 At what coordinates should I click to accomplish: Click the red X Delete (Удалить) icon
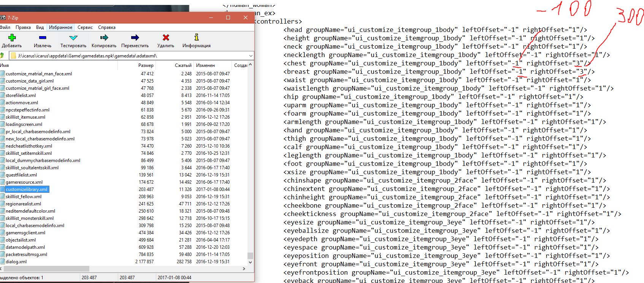(x=166, y=38)
